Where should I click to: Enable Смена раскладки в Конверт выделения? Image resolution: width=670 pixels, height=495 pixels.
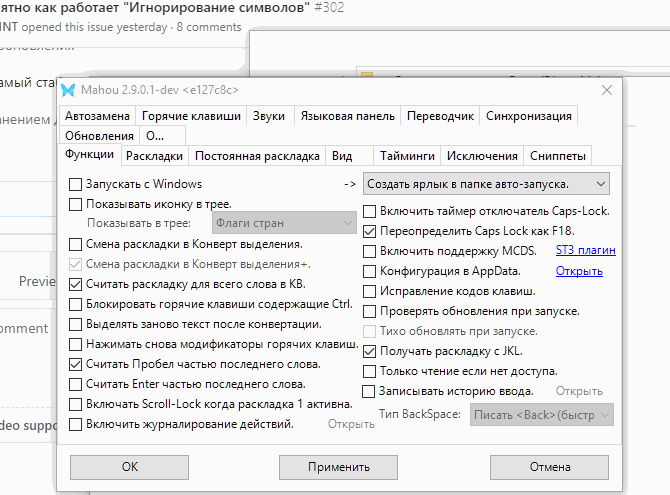[x=75, y=245]
